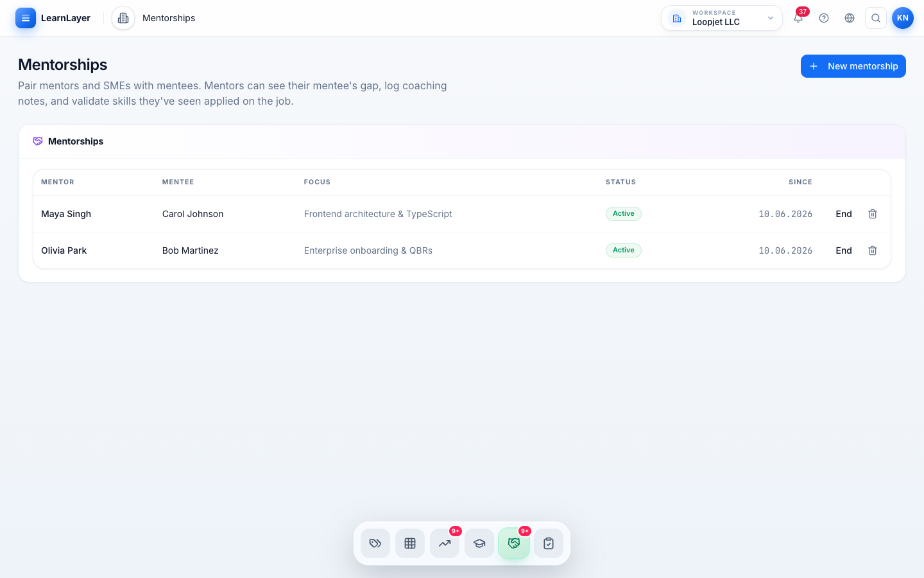Click the Since column header
Image resolution: width=924 pixels, height=578 pixels.
click(800, 182)
